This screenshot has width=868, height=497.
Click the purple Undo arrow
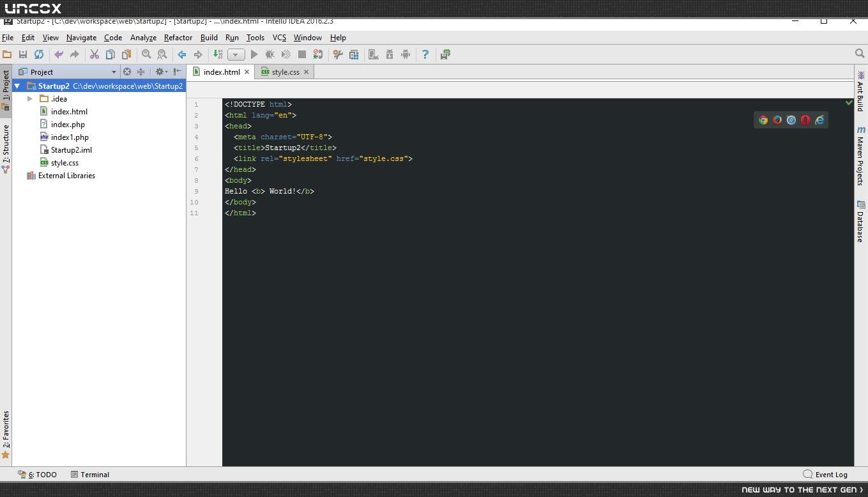coord(59,54)
